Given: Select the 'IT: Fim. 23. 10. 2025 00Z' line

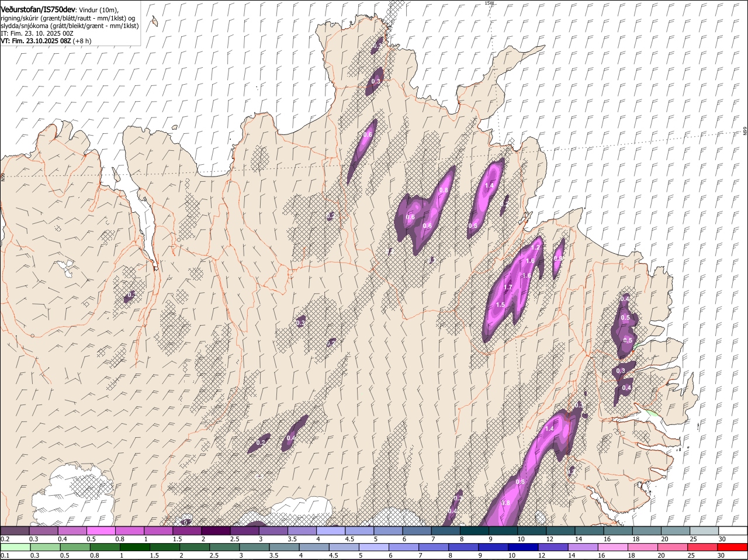Looking at the screenshot, I should [x=36, y=34].
